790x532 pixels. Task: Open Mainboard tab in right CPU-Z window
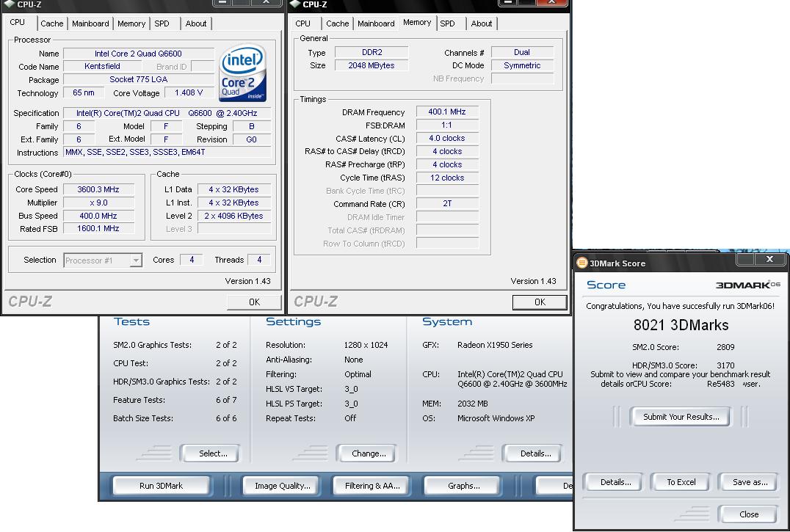[376, 23]
